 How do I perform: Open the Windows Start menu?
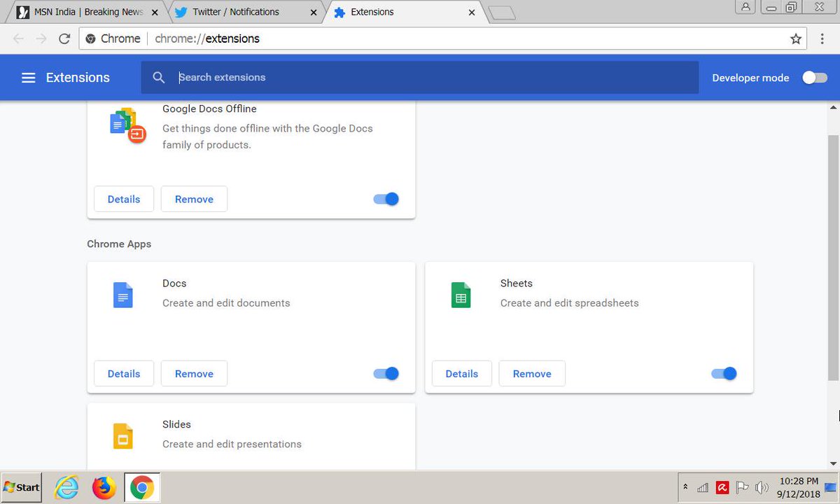pyautogui.click(x=22, y=487)
